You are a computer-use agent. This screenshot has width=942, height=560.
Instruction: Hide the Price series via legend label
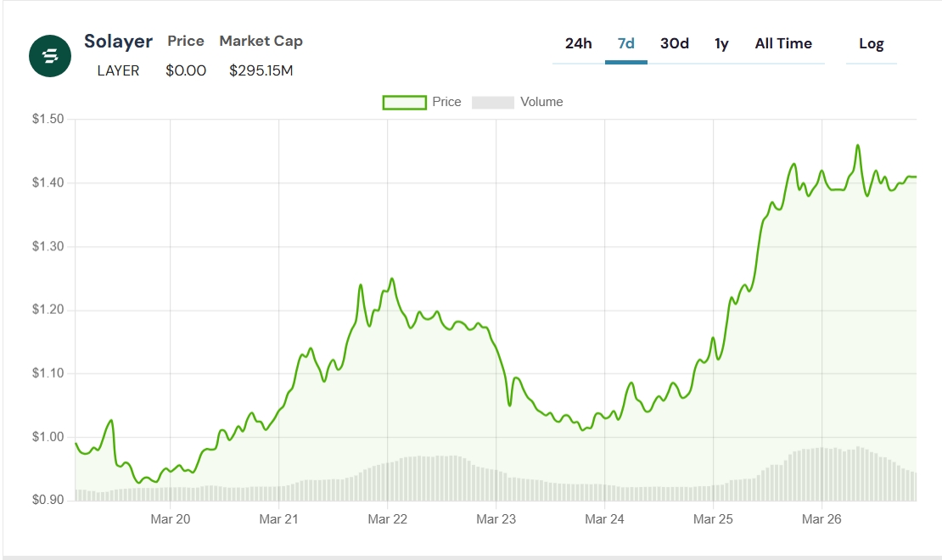pyautogui.click(x=446, y=102)
